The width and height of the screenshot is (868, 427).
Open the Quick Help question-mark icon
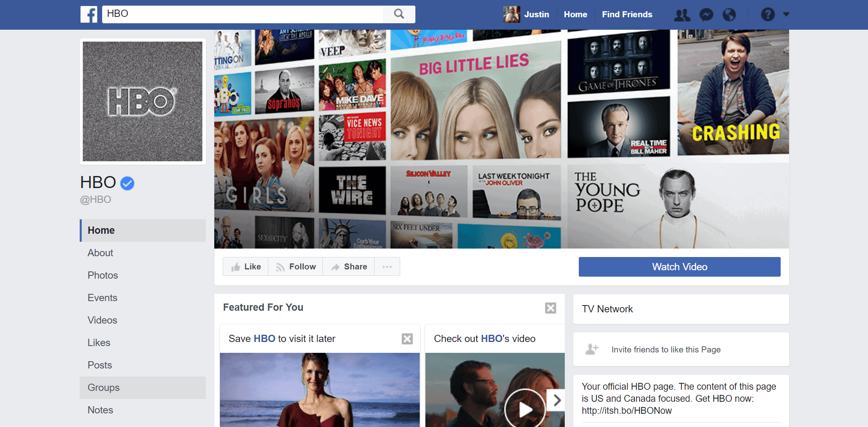pyautogui.click(x=768, y=15)
